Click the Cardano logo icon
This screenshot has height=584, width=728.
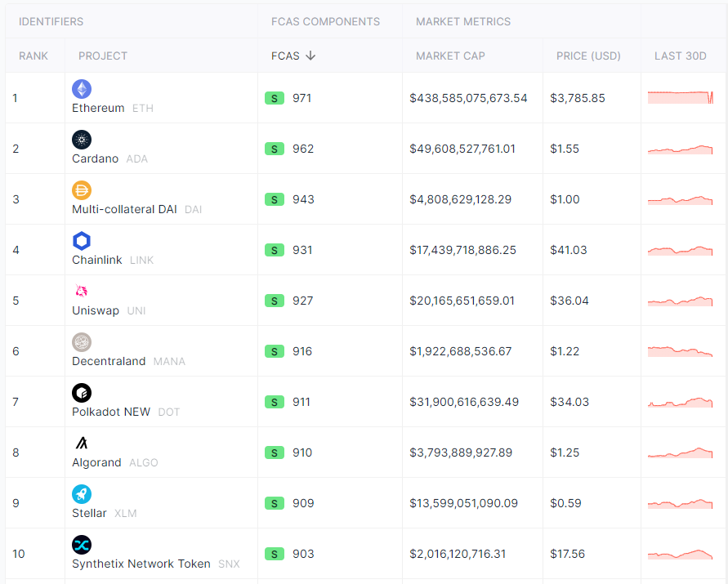(82, 140)
